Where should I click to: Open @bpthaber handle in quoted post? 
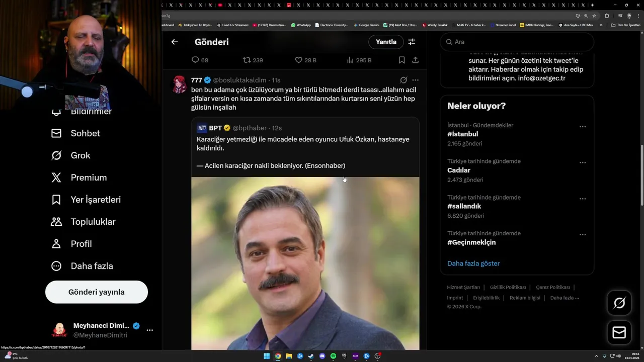[250, 128]
